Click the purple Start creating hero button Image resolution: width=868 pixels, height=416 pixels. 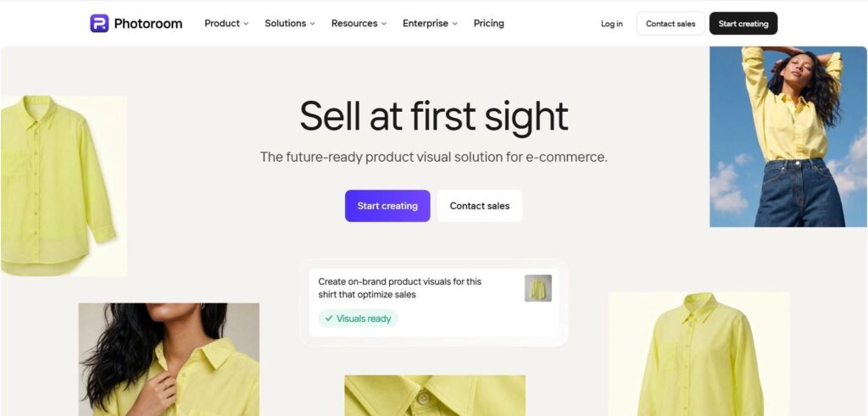pos(387,206)
